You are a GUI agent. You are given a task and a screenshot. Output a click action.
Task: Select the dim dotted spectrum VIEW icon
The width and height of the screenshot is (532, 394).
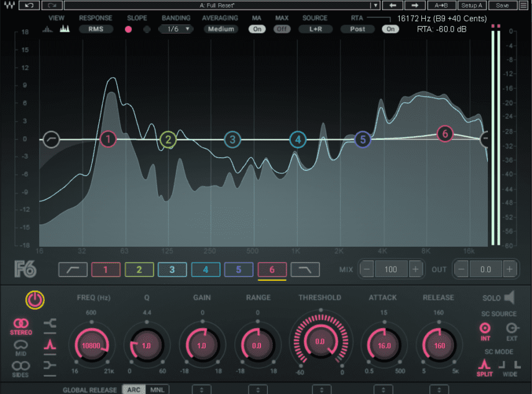point(47,29)
